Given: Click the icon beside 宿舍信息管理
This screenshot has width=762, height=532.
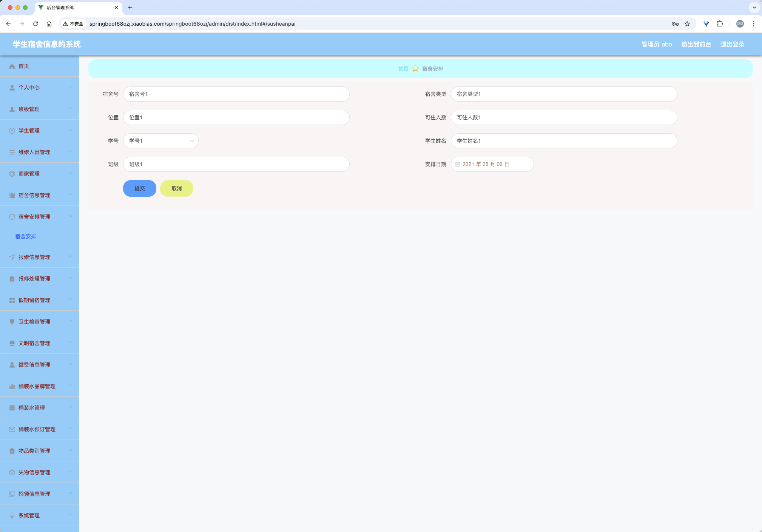Looking at the screenshot, I should coord(12,196).
